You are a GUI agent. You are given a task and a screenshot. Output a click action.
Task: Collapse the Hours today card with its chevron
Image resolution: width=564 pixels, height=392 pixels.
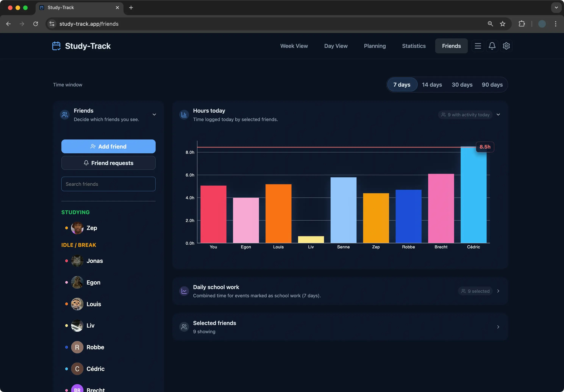coord(498,115)
